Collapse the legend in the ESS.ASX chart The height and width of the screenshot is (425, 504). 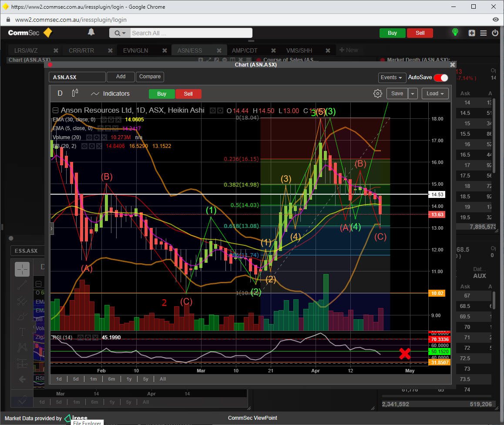tap(38, 284)
